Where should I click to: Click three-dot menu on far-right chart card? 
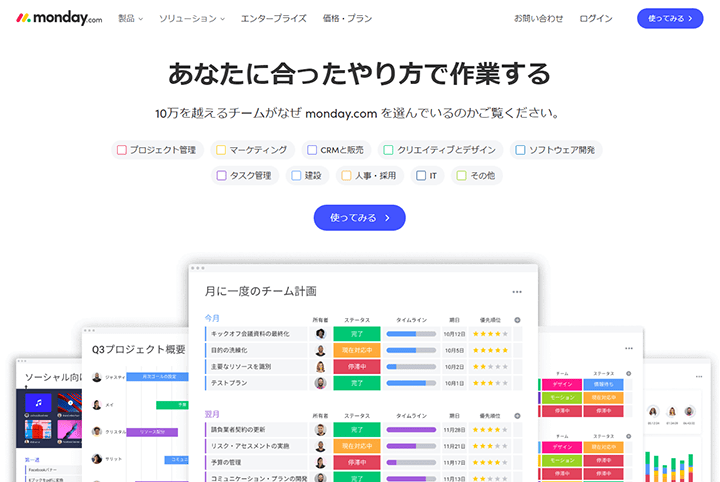tap(699, 376)
